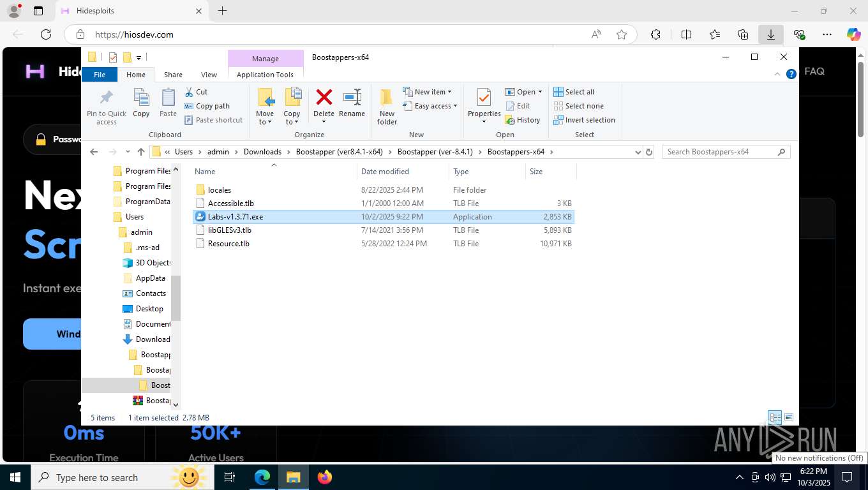Viewport: 868px width, 490px height.
Task: Click admin in address breadcrumb
Action: (x=218, y=152)
